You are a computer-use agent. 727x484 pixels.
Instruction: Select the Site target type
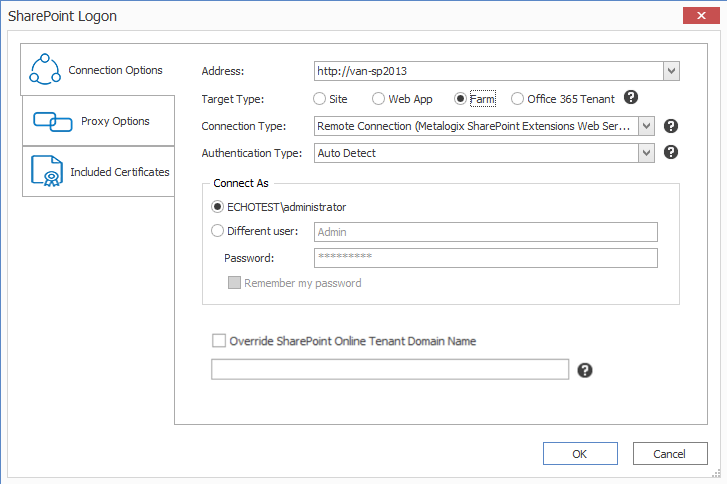[x=319, y=99]
